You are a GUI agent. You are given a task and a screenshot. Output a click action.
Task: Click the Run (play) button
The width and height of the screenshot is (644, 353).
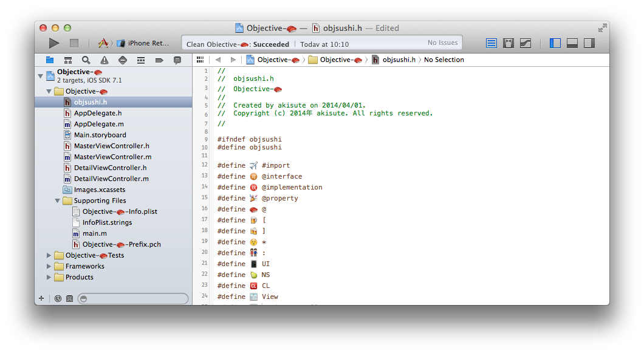54,43
